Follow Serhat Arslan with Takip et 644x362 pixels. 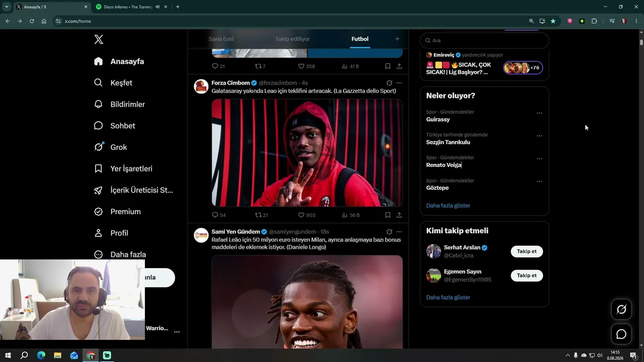[527, 251]
